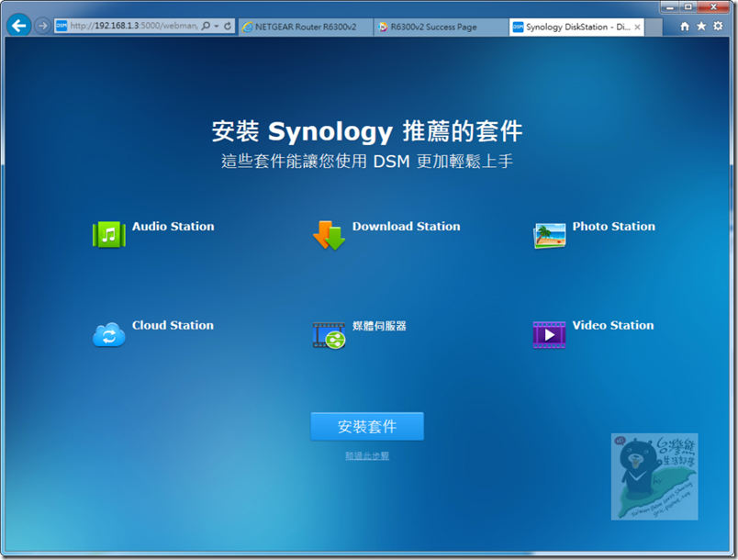
Task: Expand the address bar dropdown arrow
Action: click(216, 27)
